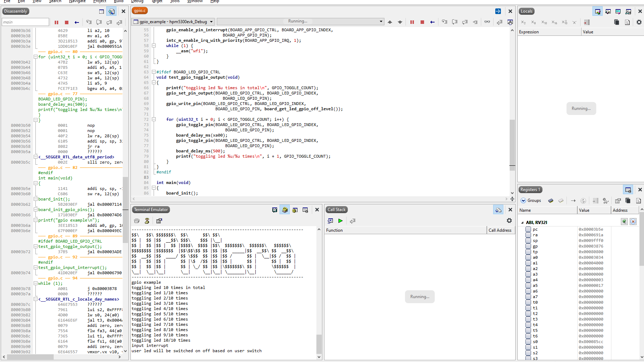Open the Navigate menu
The width and height of the screenshot is (644, 362).
pyautogui.click(x=77, y=1)
